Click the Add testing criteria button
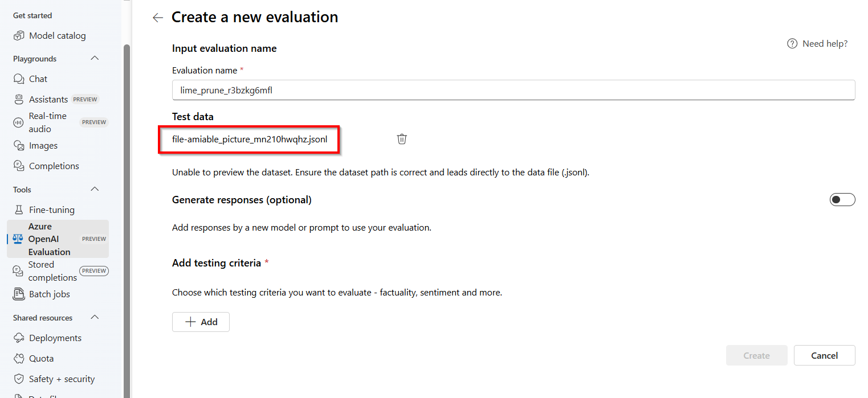 201,322
